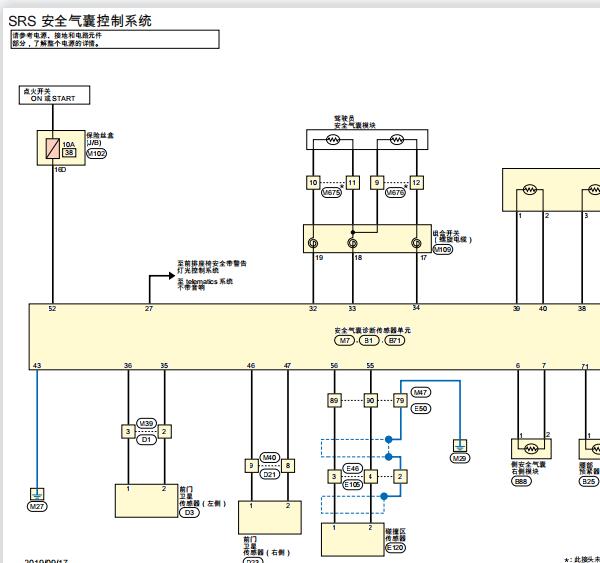600x563 pixels.
Task: Click pin 43 on sensor unit bottom edge
Action: point(37,366)
